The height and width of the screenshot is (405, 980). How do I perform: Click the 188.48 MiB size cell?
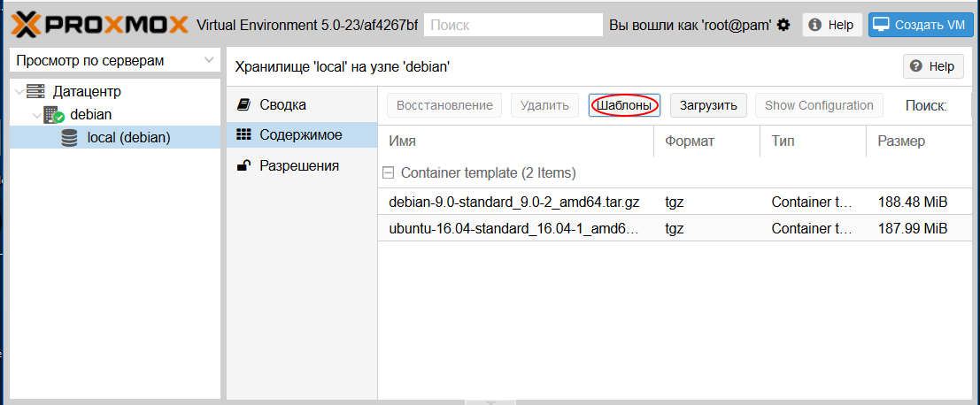913,202
